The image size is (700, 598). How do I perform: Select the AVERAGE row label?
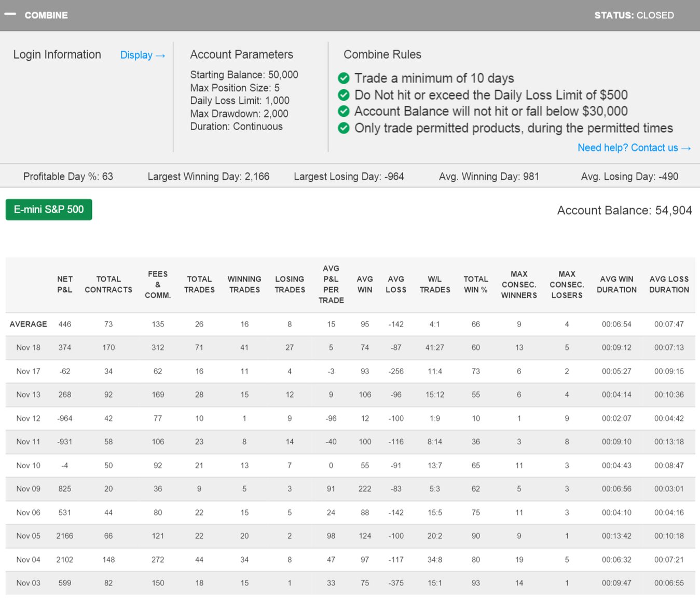pyautogui.click(x=29, y=324)
